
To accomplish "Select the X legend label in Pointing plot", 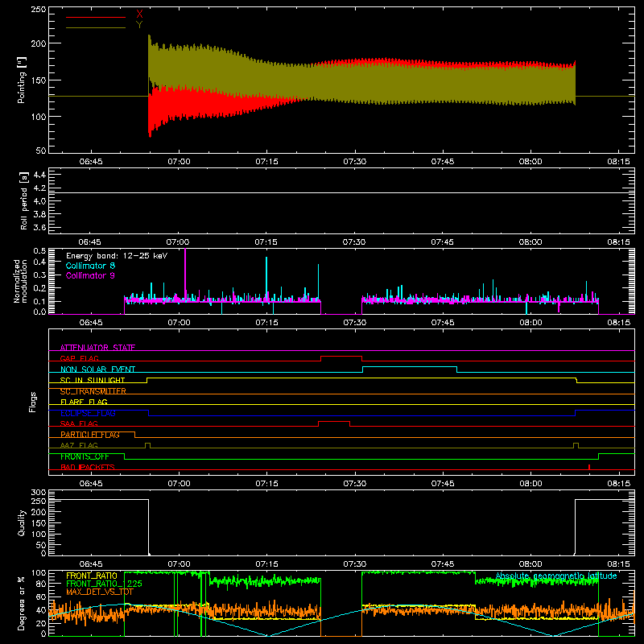I will coord(139,14).
